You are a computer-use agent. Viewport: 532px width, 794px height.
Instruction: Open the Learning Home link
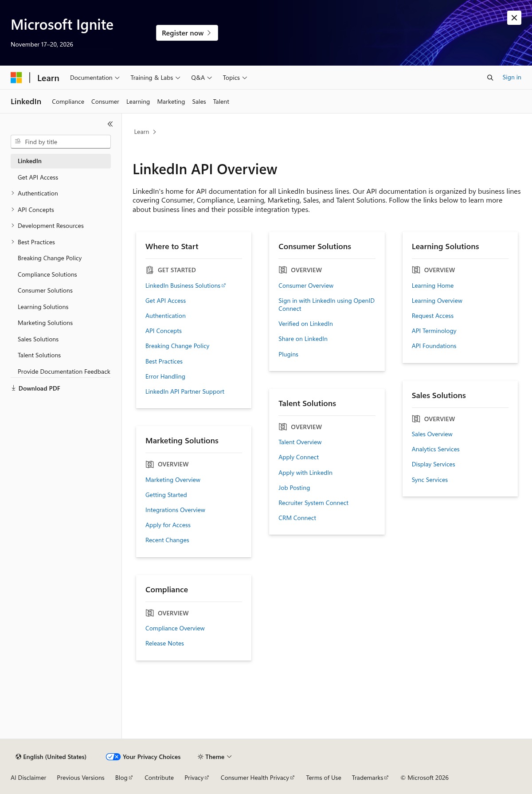432,286
